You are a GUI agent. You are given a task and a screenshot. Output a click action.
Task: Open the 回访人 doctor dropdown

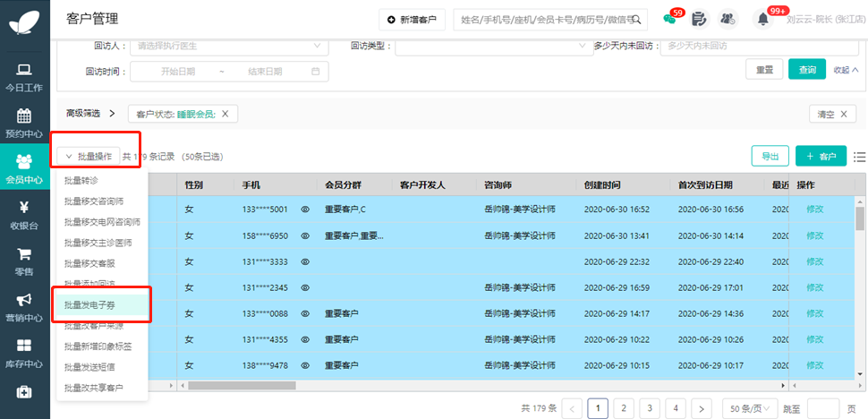[x=229, y=46]
